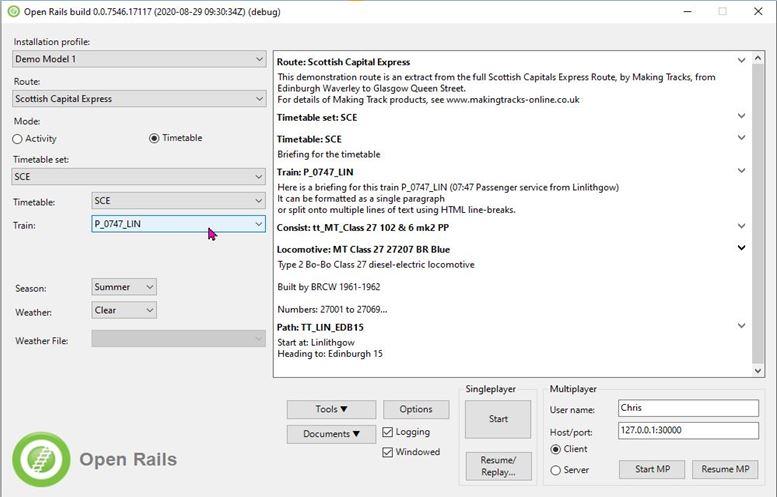Click the text Briefing for the timetable
777x497 pixels.
[329, 155]
